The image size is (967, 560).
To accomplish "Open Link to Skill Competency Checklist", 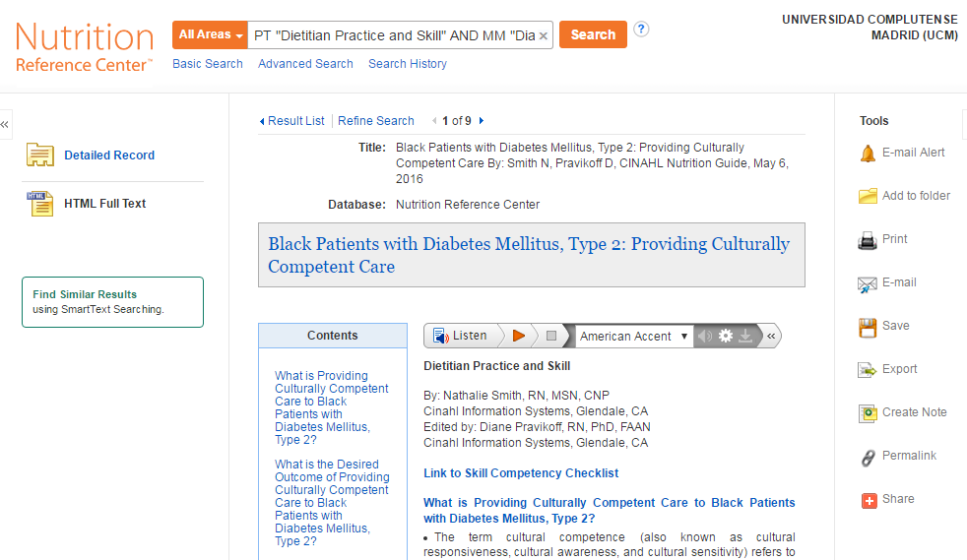I will click(x=521, y=473).
